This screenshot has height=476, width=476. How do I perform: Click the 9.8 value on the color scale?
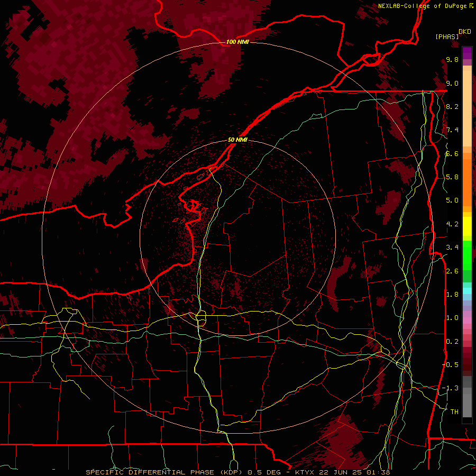point(452,59)
